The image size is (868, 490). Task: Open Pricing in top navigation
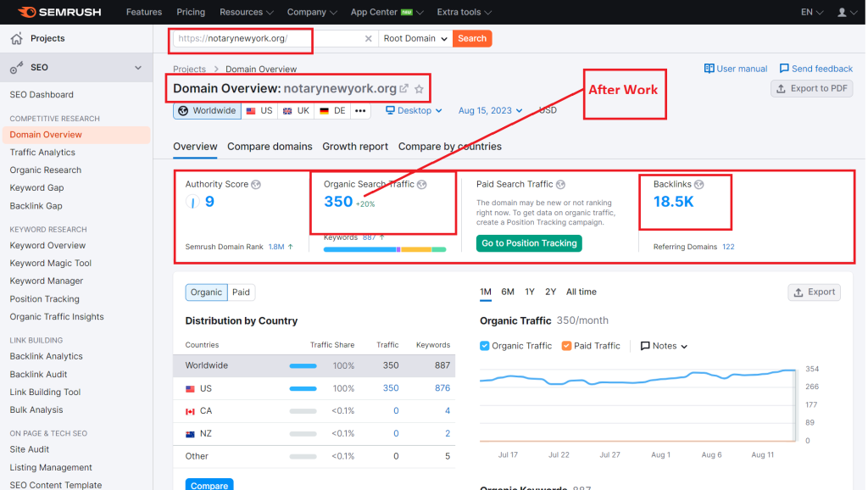click(191, 12)
